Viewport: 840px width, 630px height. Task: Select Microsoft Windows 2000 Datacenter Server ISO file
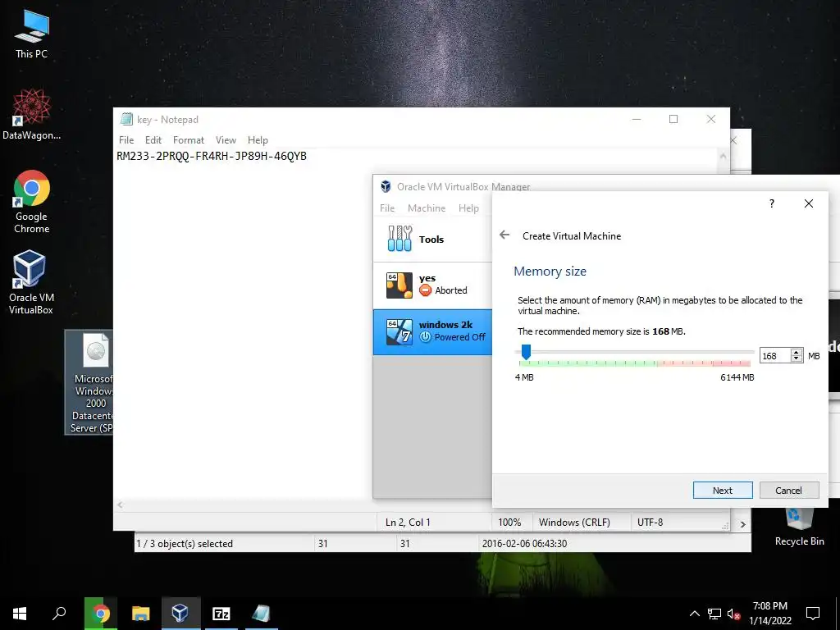click(x=89, y=382)
